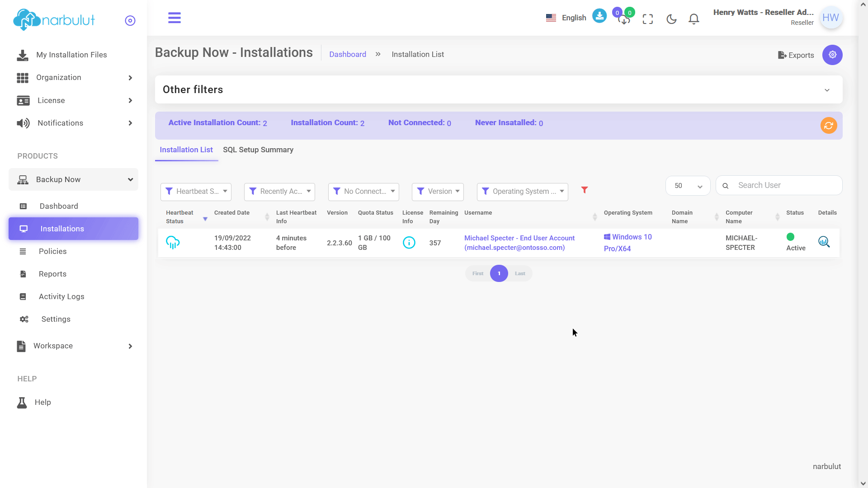This screenshot has height=488, width=868.
Task: Open the No Connection filter dropdown
Action: (x=363, y=192)
